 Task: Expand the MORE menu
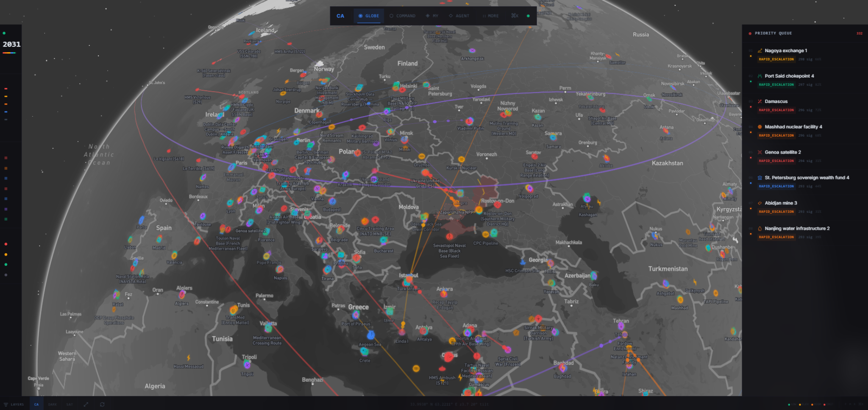coord(490,16)
